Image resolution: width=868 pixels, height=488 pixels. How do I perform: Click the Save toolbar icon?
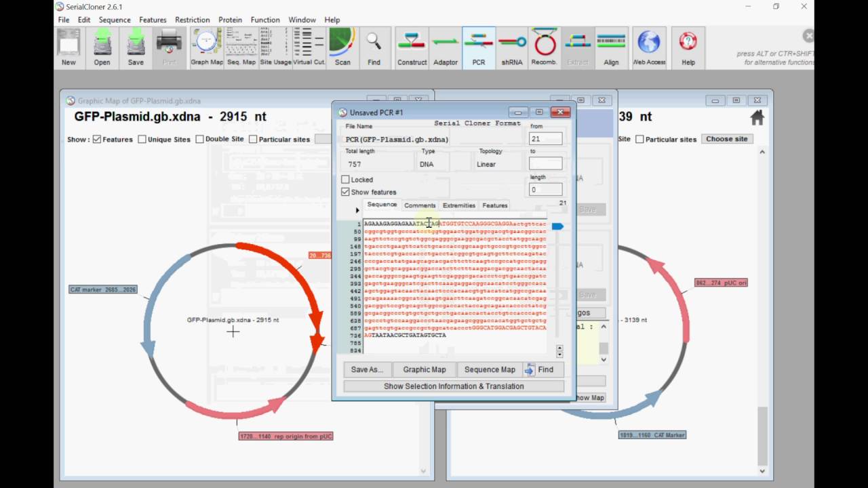[x=136, y=47]
